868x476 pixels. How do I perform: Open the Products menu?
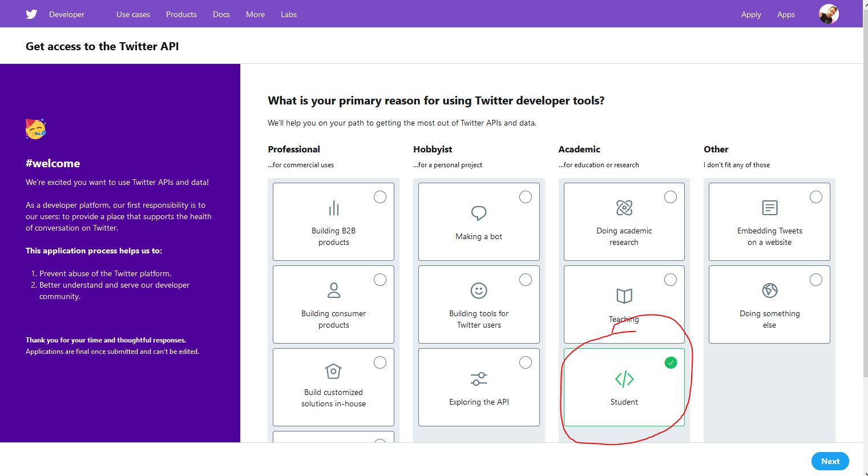point(181,14)
